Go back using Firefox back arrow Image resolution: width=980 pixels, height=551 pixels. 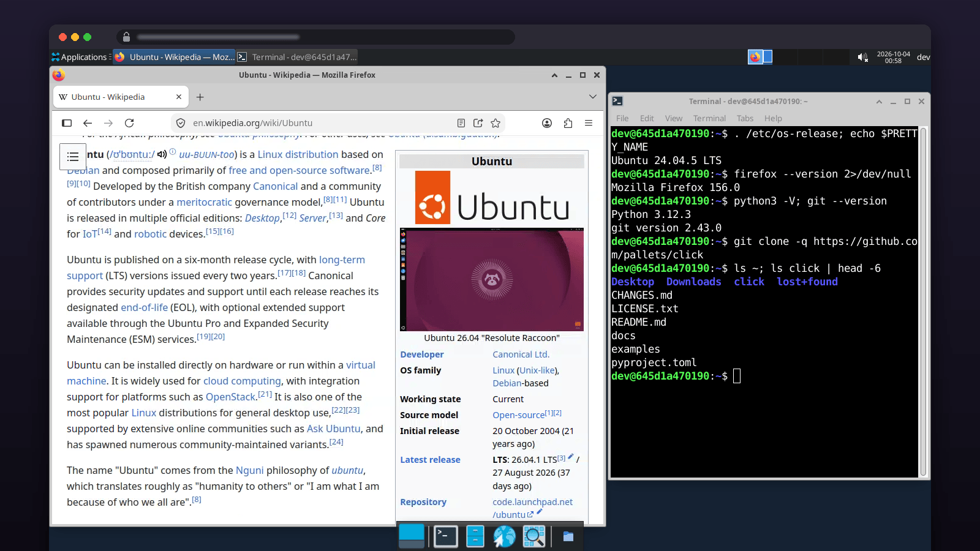point(88,123)
